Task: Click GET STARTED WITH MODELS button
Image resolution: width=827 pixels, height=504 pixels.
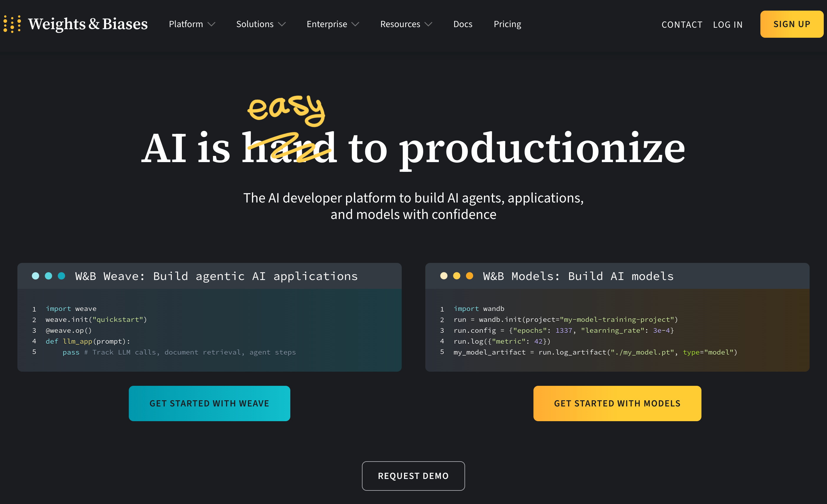Action: (617, 403)
